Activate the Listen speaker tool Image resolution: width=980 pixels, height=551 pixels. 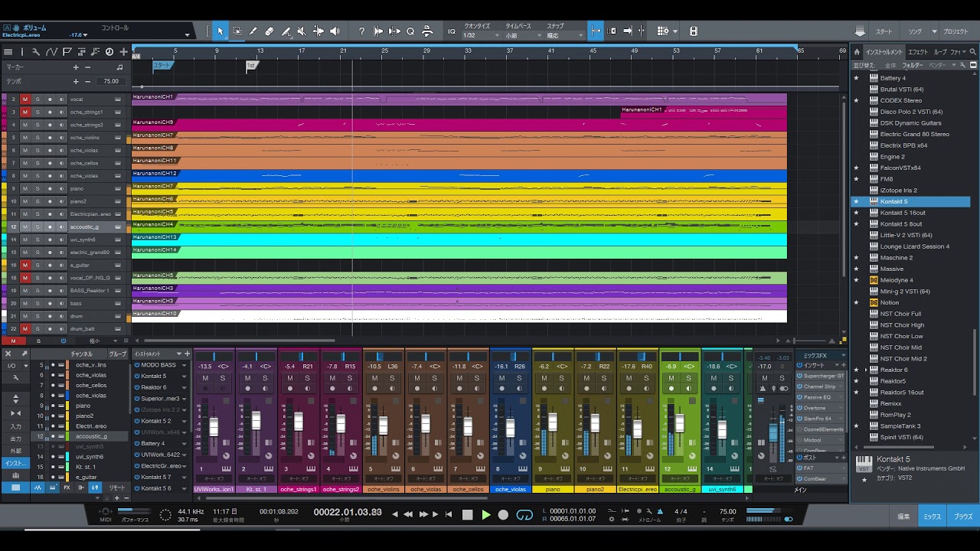pyautogui.click(x=335, y=31)
